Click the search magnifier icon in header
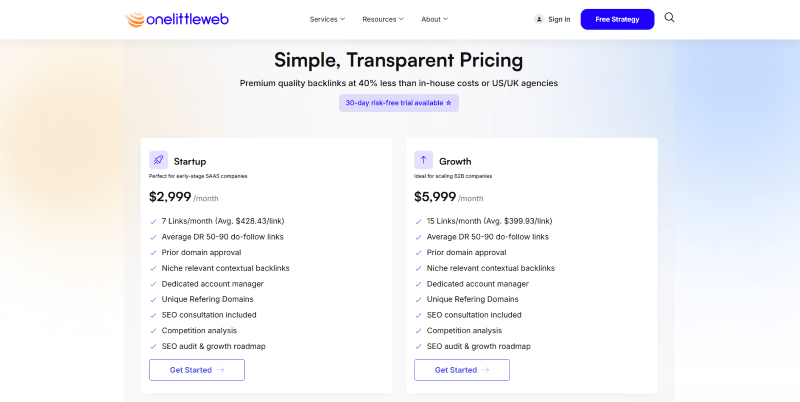800x402 pixels. point(669,18)
